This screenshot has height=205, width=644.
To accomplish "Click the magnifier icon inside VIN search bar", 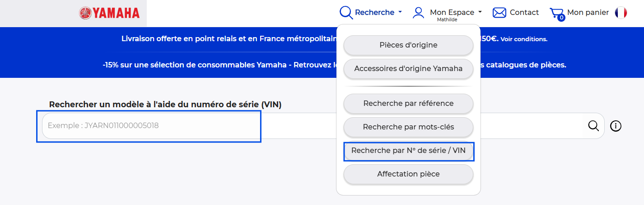I will click(x=593, y=126).
